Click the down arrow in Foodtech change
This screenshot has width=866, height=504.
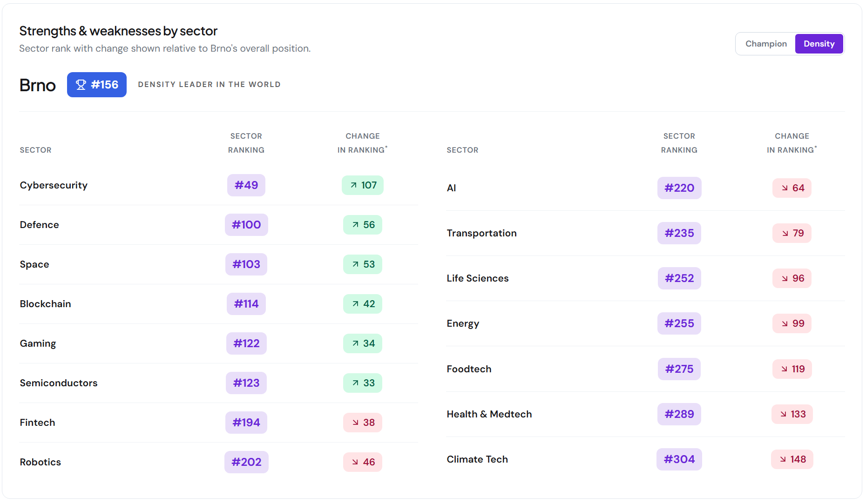tap(785, 369)
